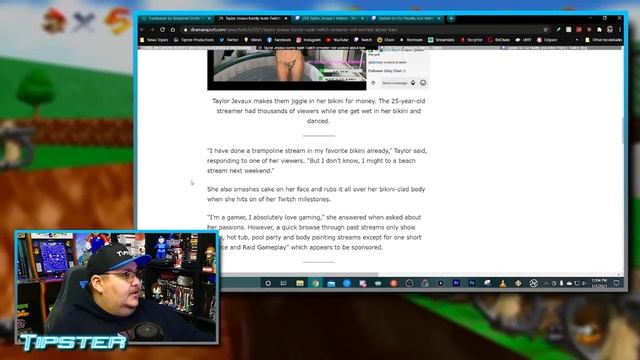The width and height of the screenshot is (640, 360).
Task: Open the taskbar clock and date
Action: point(599,283)
